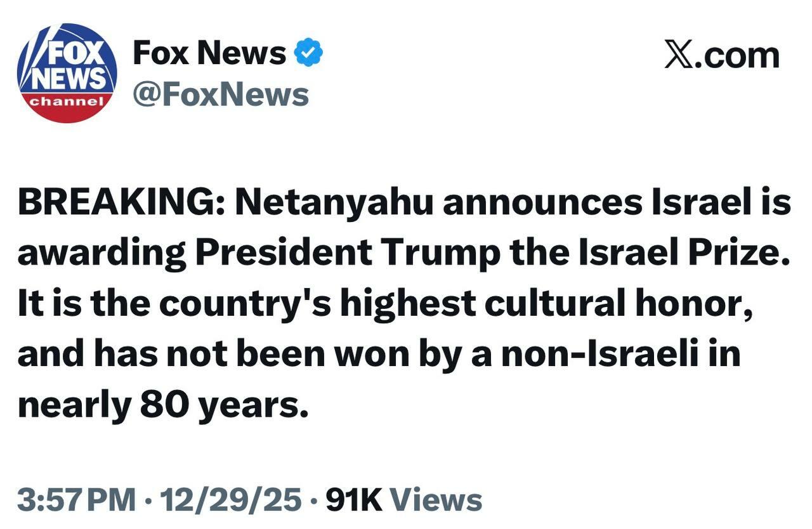Click the "Views" label
Screen dimensions: 812x529
(435, 500)
